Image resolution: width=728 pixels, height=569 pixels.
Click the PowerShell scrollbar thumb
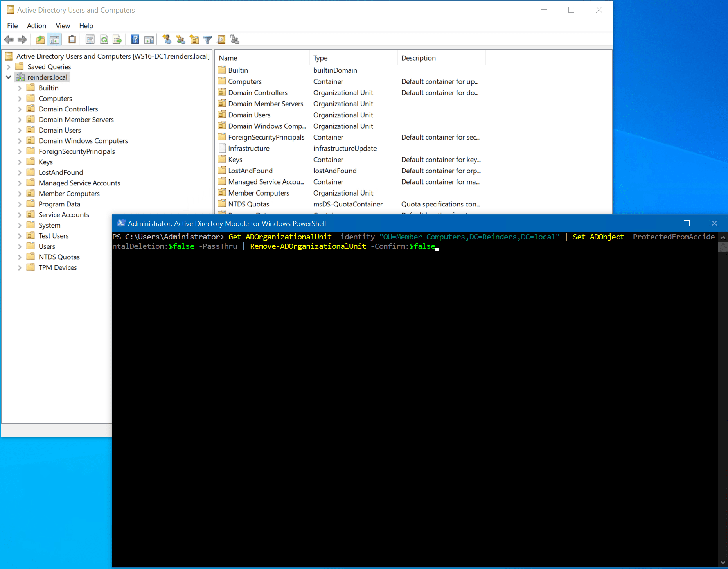pos(723,247)
